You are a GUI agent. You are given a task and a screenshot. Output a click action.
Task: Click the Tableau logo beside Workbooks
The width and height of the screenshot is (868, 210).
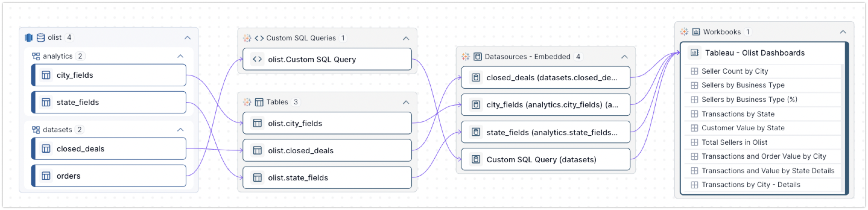point(684,32)
